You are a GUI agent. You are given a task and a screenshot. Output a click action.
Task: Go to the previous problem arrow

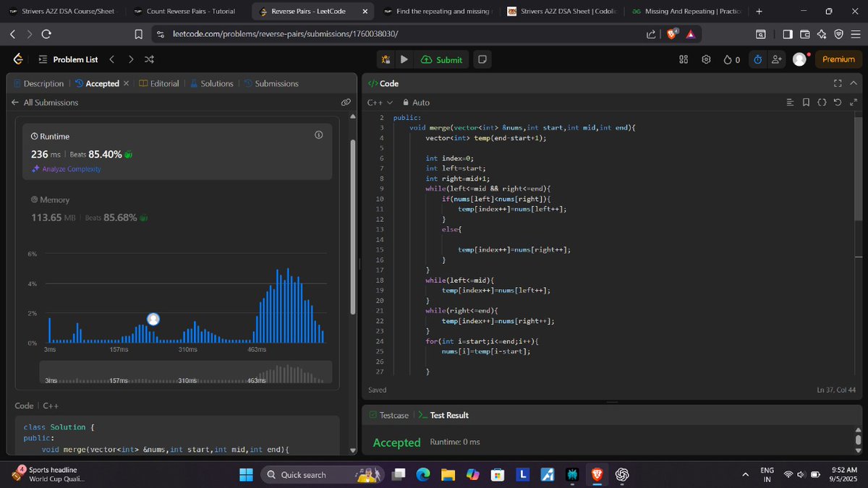pyautogui.click(x=111, y=59)
